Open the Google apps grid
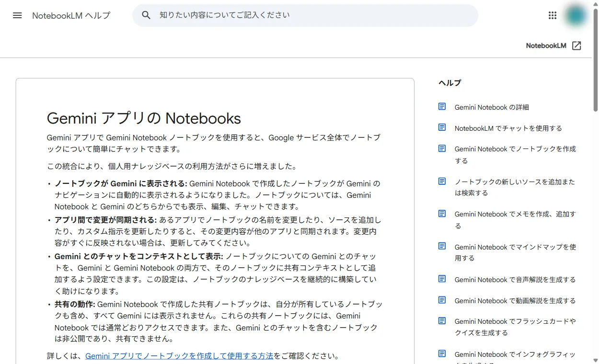 coord(553,15)
